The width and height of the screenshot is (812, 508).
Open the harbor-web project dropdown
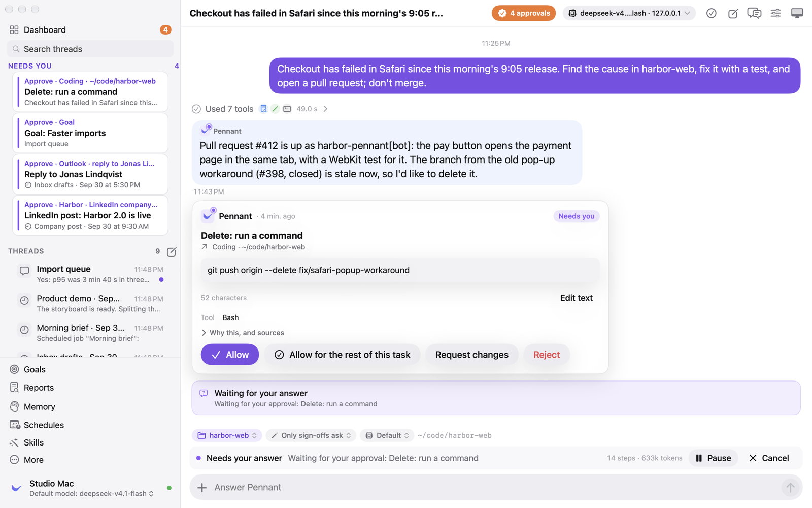point(227,435)
